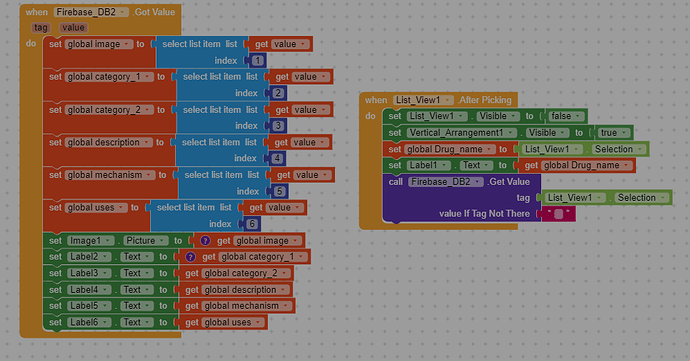Image resolution: width=690 pixels, height=361 pixels.
Task: Select the number 6 index block
Action: click(x=252, y=224)
